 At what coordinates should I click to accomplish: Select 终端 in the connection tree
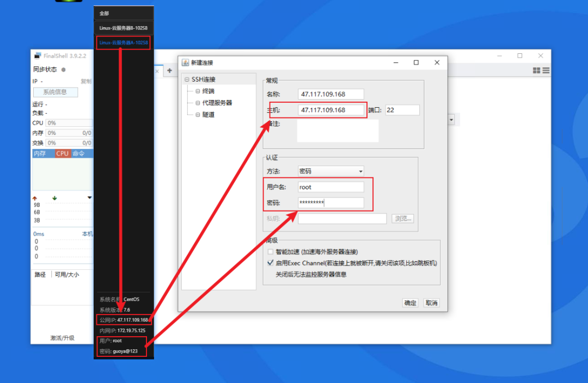coord(208,91)
